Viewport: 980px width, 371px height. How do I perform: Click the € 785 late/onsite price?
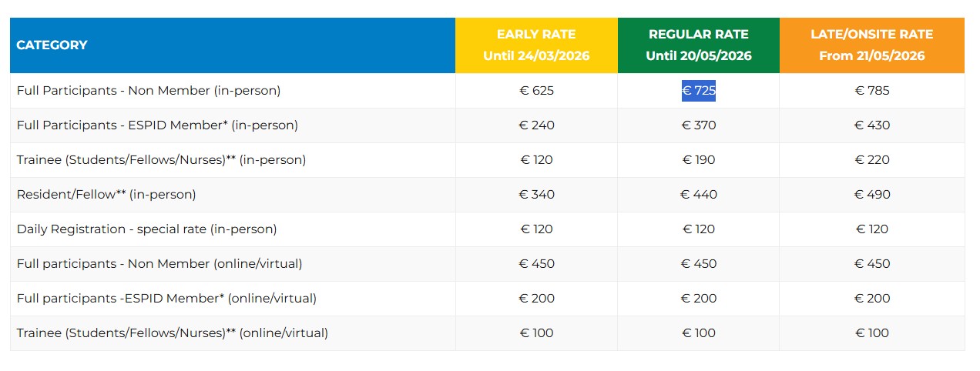[872, 91]
